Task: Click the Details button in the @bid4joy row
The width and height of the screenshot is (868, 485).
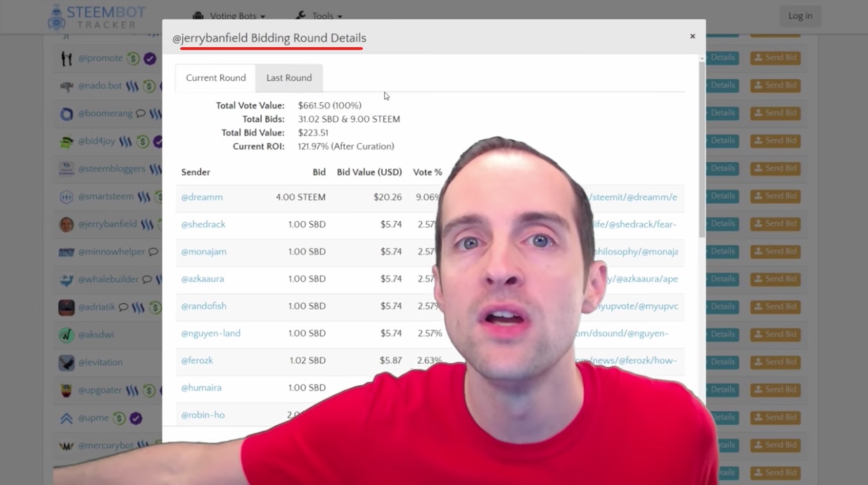Action: pyautogui.click(x=722, y=140)
